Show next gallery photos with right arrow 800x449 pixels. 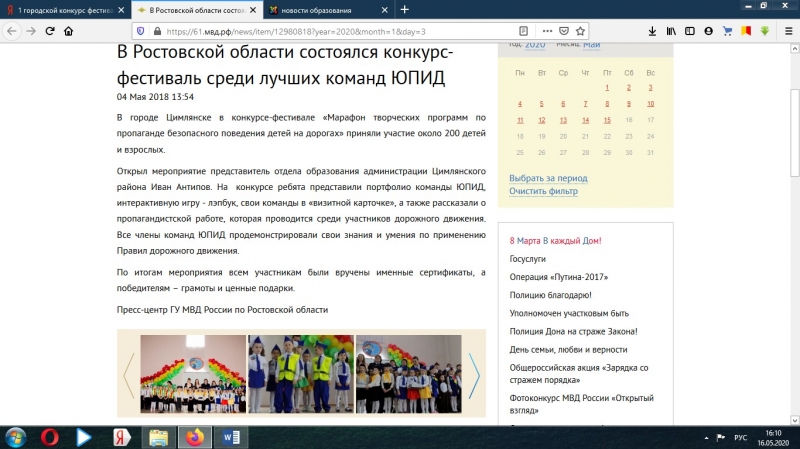474,375
